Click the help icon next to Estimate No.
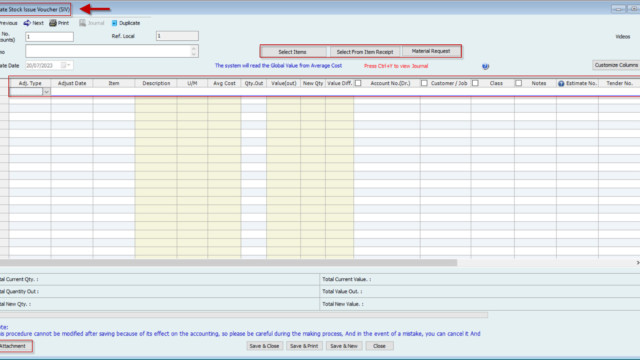 561,83
